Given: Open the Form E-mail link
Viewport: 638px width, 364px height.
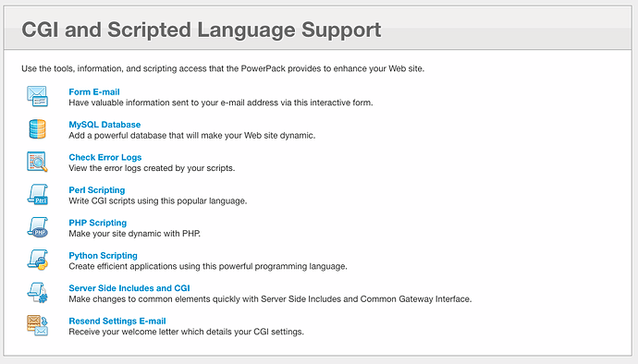Looking at the screenshot, I should tap(94, 91).
